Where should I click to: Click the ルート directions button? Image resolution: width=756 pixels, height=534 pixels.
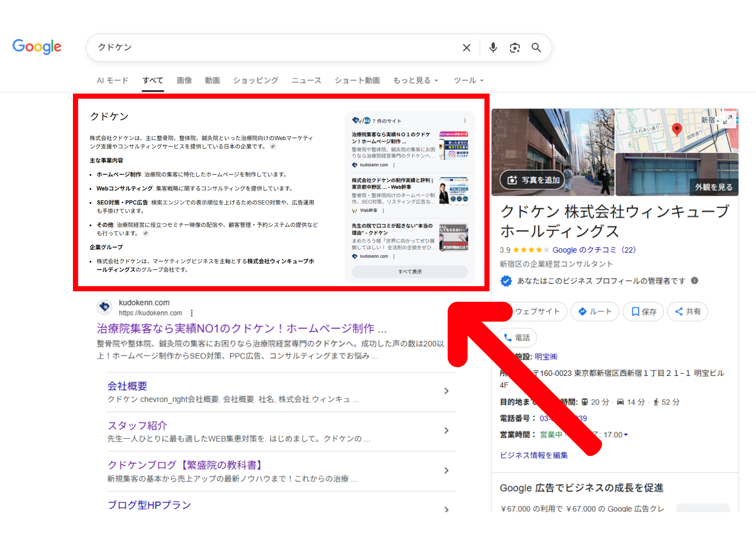coord(595,312)
